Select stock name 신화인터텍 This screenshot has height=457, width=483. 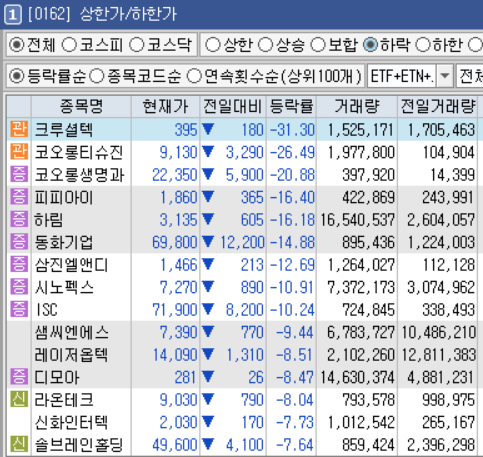71,422
